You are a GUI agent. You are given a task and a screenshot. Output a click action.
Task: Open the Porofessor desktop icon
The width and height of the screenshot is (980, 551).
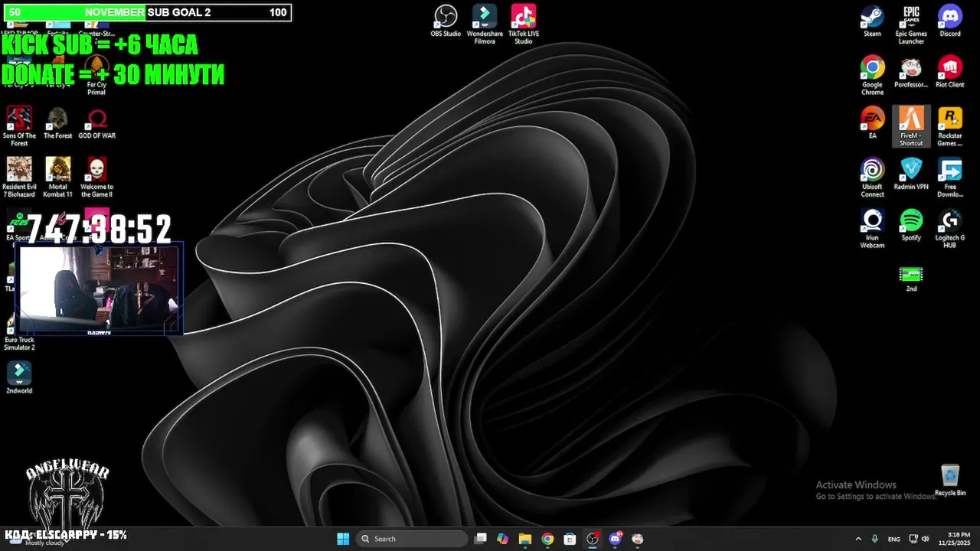coord(911,73)
